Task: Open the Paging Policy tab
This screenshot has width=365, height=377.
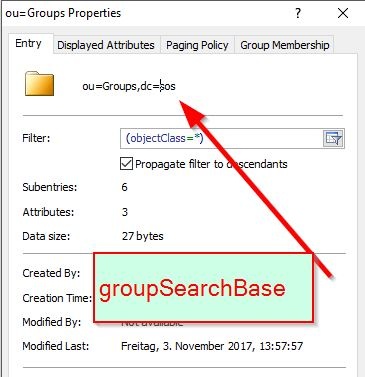Action: (197, 45)
